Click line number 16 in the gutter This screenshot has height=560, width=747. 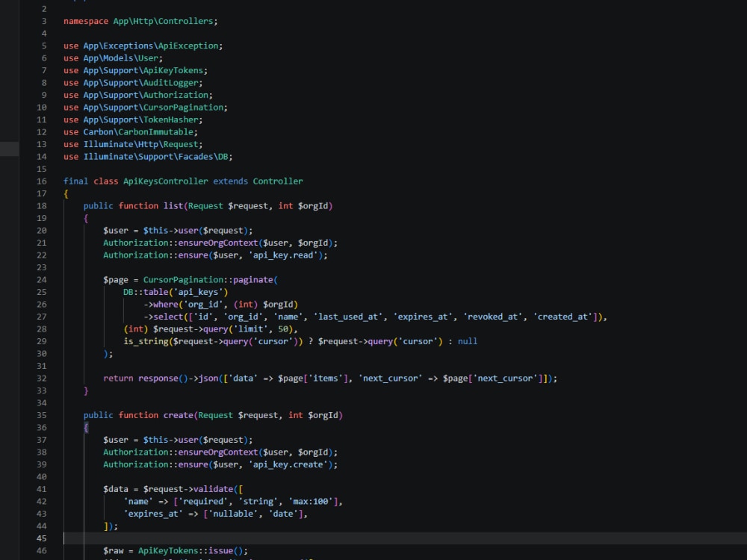[x=41, y=181]
